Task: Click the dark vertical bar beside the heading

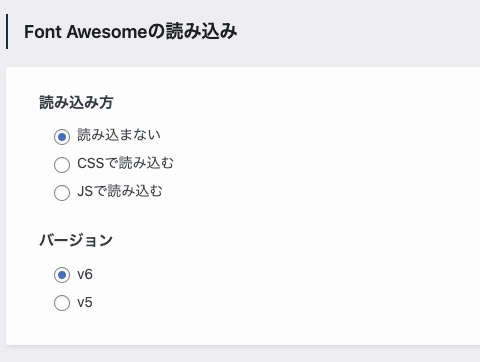Action: (x=7, y=31)
